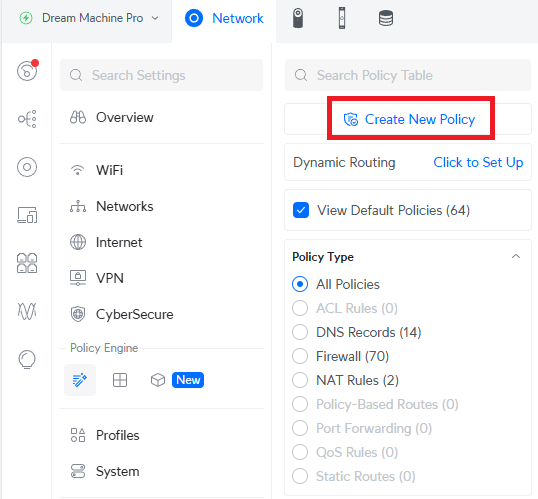
Task: Open the UniFi Protect camera app icon
Action: 297,18
